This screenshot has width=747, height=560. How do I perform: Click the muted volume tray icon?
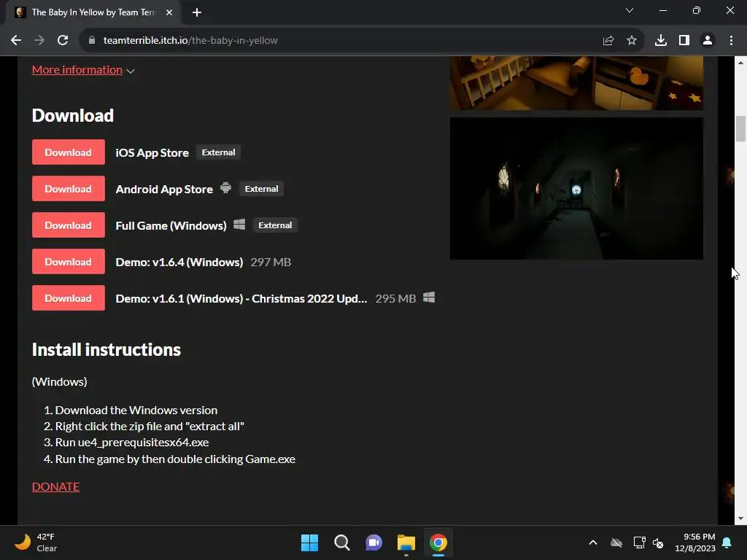658,542
